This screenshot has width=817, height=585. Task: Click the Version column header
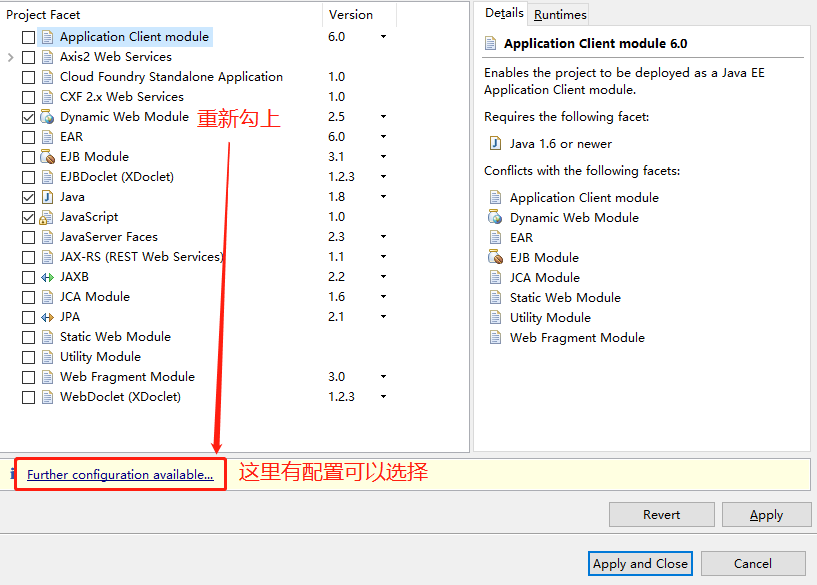360,15
